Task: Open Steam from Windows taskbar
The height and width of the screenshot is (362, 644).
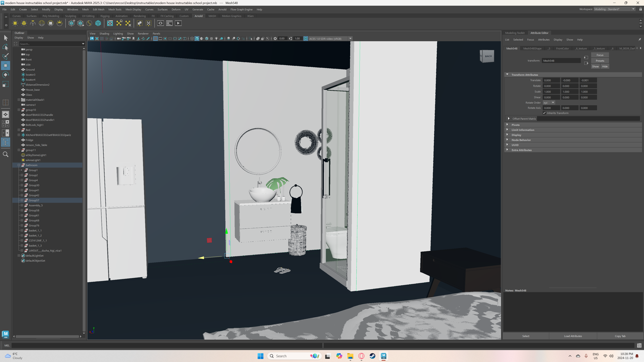Action: point(372,356)
